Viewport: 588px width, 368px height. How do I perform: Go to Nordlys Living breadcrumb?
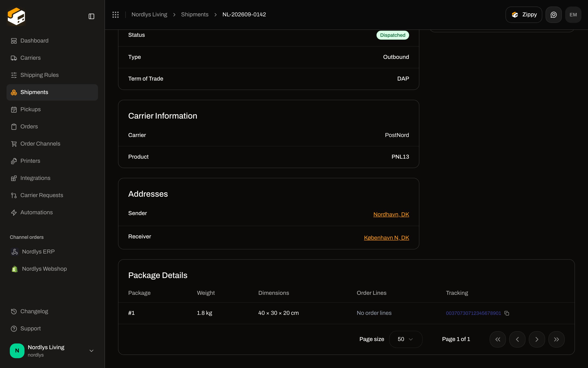(149, 15)
